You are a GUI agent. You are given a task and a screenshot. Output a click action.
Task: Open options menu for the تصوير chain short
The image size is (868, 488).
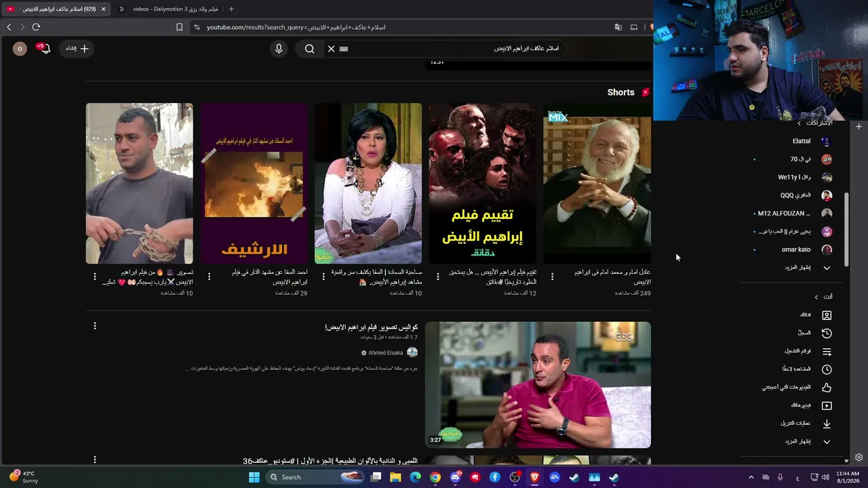(x=95, y=277)
